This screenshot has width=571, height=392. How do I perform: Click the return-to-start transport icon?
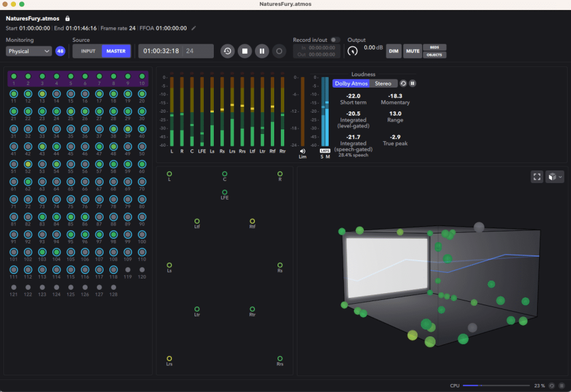pyautogui.click(x=227, y=51)
